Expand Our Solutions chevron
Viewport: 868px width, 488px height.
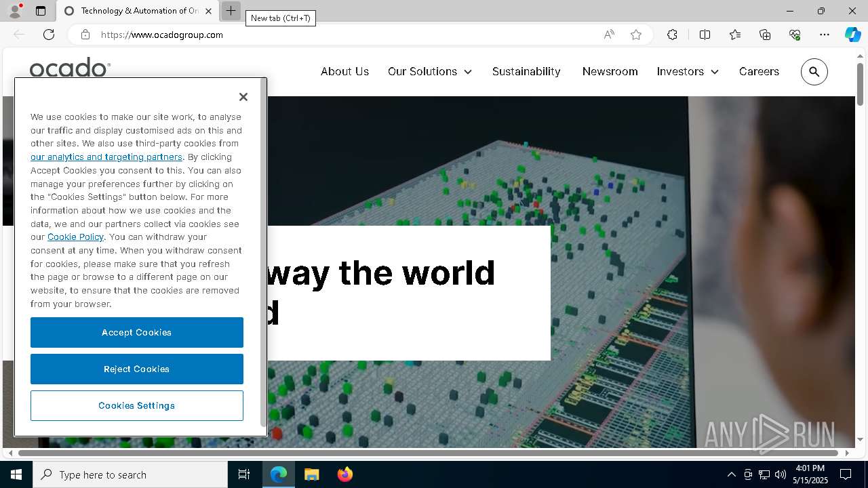[468, 72]
